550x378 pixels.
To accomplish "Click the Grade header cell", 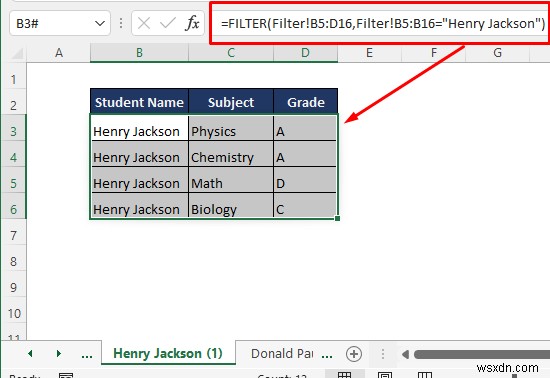I will (305, 102).
